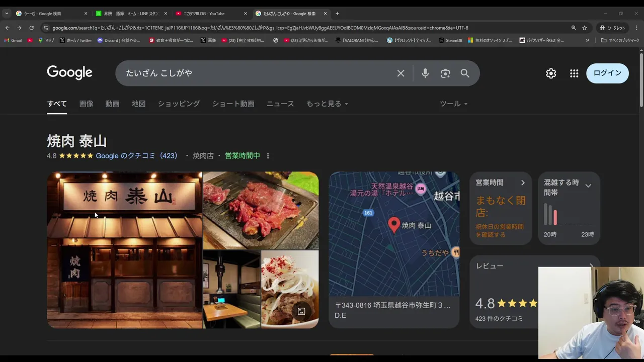Open the SteamDB bookmark
The image size is (644, 362).
pyautogui.click(x=450, y=40)
